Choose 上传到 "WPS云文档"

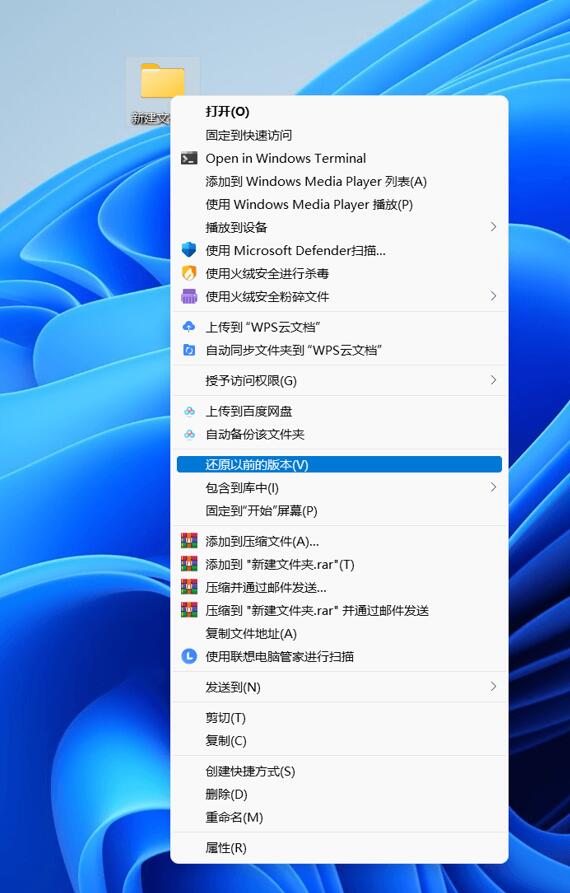[339, 327]
